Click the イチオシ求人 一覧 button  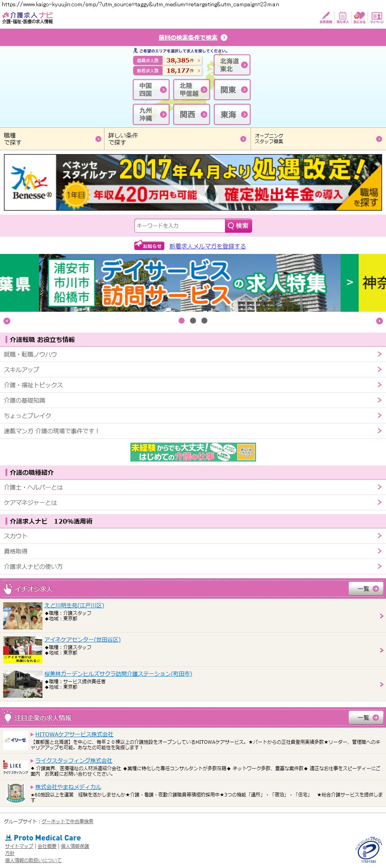pyautogui.click(x=366, y=588)
